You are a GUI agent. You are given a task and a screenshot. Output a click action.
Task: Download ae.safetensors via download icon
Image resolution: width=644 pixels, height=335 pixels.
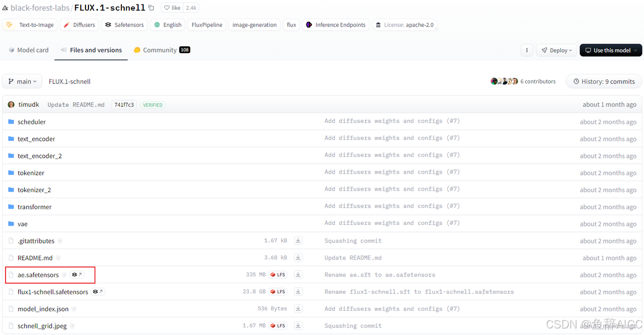[x=298, y=275]
